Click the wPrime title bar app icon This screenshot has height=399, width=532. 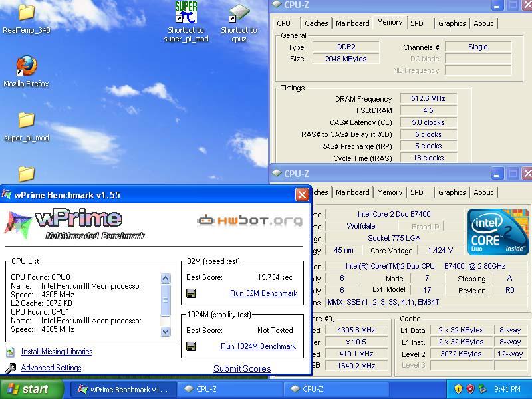7,194
